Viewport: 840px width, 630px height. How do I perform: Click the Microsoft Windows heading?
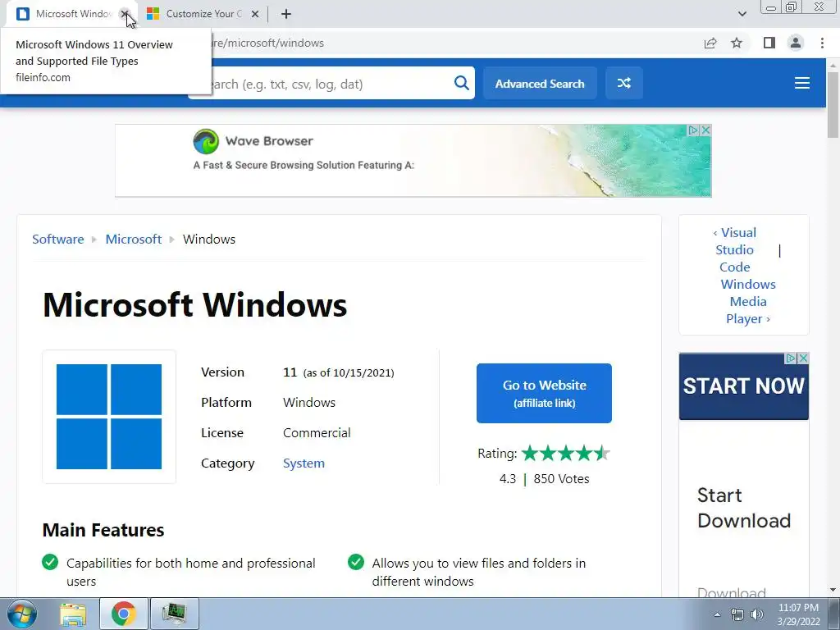pyautogui.click(x=194, y=305)
